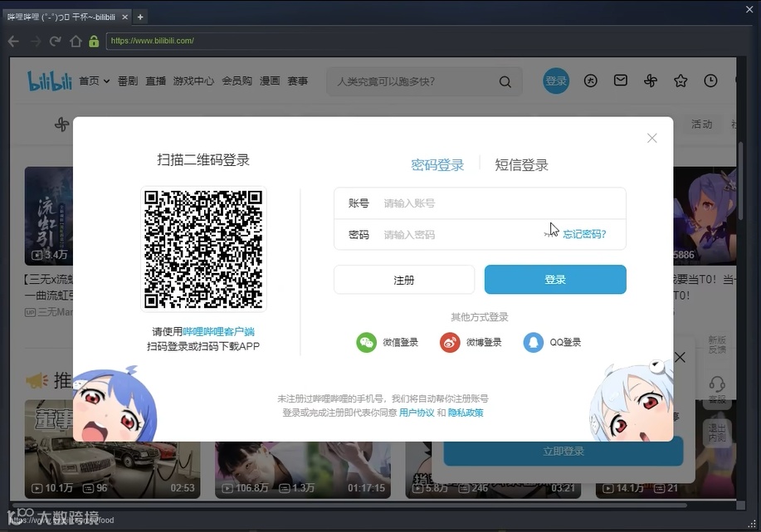Open the messages envelope icon
The width and height of the screenshot is (761, 532).
coord(621,81)
